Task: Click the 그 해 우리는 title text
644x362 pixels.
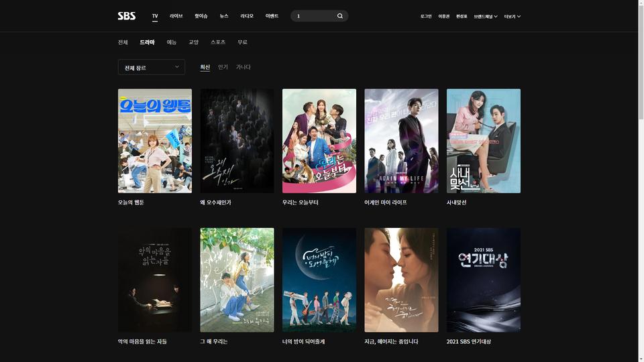Action: (x=213, y=341)
